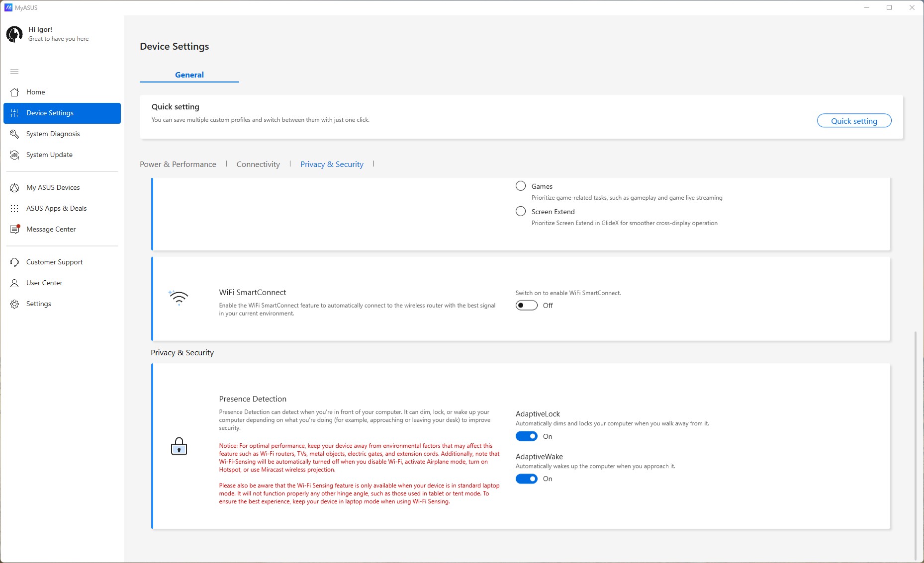Click the My ASUS Devices icon
Screen dimensions: 924x563
point(14,188)
